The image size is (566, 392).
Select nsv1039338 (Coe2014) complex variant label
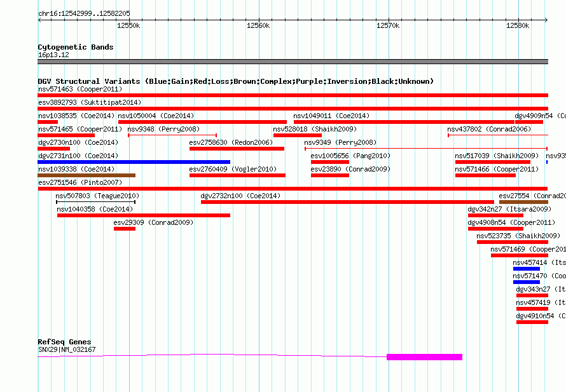[76, 169]
